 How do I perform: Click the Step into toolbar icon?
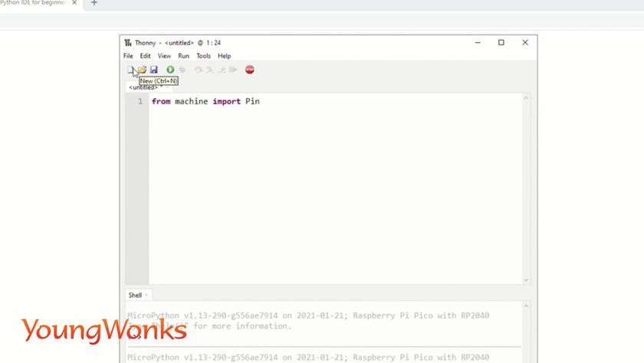tap(210, 70)
